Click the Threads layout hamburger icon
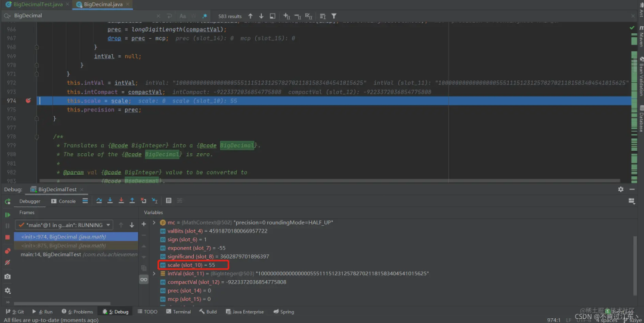The height and width of the screenshot is (323, 644). (x=85, y=201)
